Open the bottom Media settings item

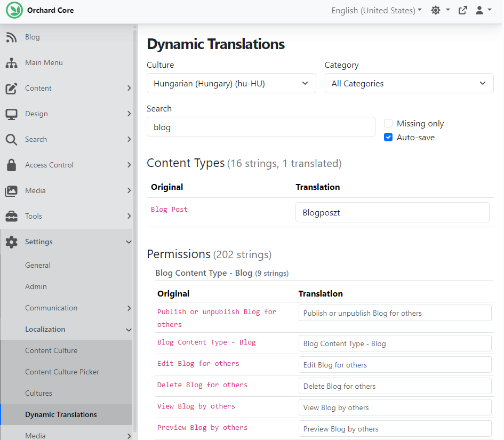[x=35, y=436]
